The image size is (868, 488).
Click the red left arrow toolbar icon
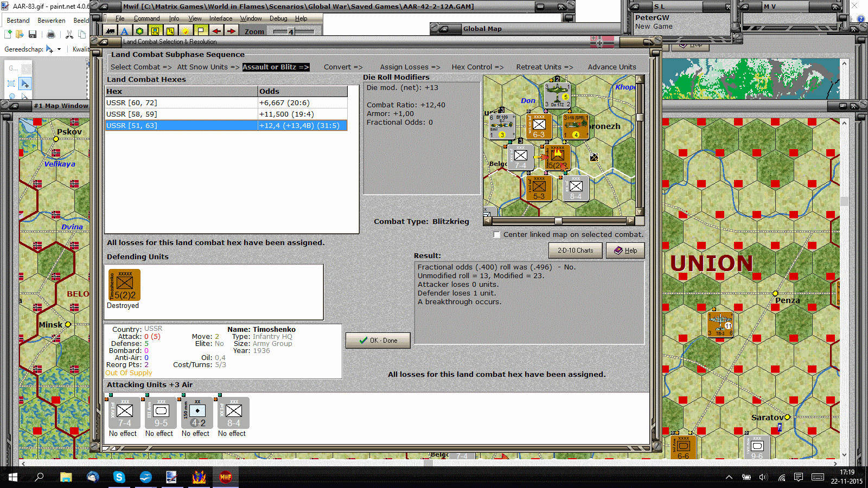216,31
